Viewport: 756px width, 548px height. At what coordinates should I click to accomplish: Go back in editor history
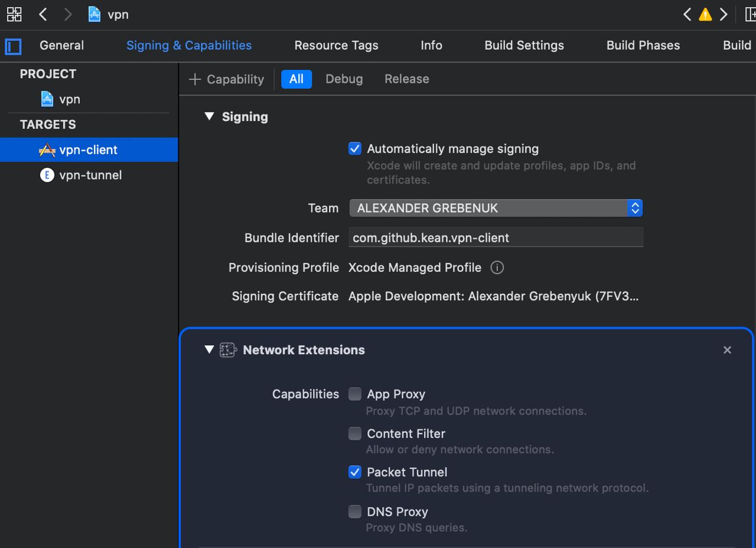click(x=43, y=14)
